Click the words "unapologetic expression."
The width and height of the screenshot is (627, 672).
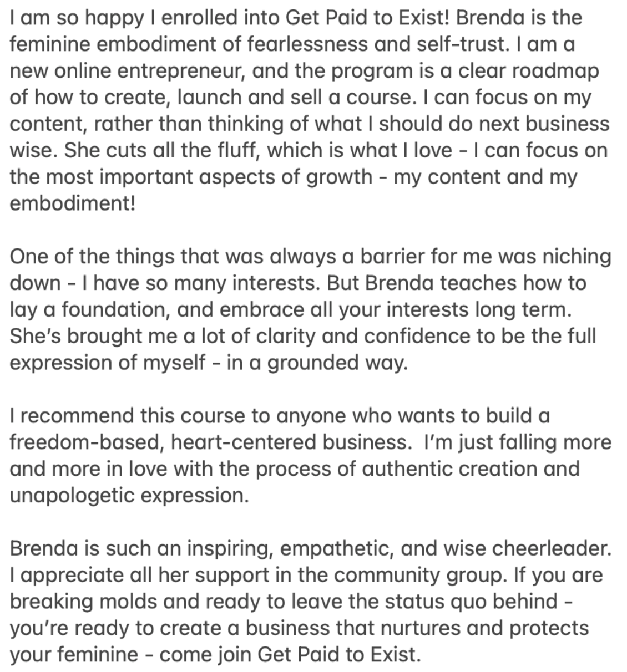tap(129, 496)
